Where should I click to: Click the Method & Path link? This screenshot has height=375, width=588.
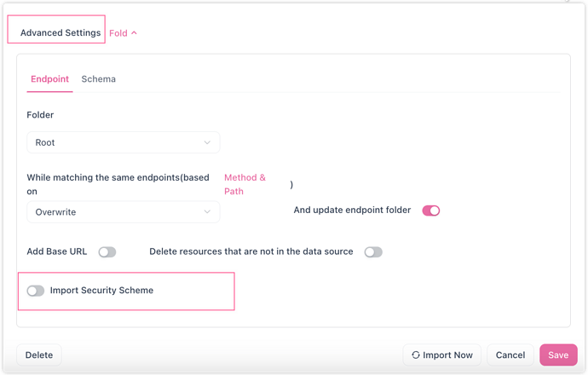[x=245, y=184]
